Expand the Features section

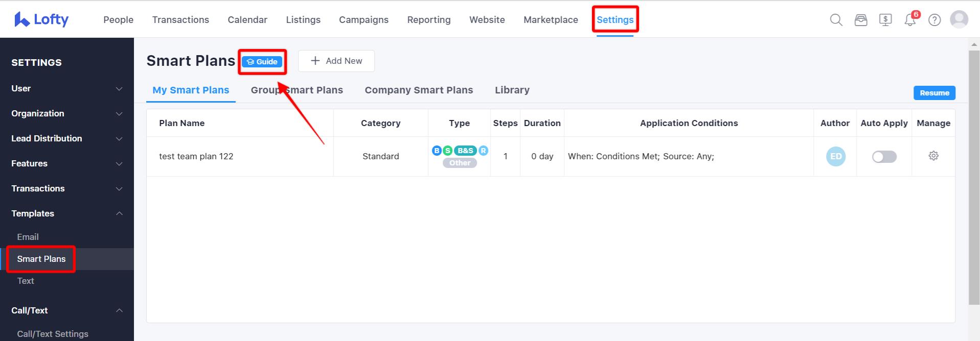(67, 163)
